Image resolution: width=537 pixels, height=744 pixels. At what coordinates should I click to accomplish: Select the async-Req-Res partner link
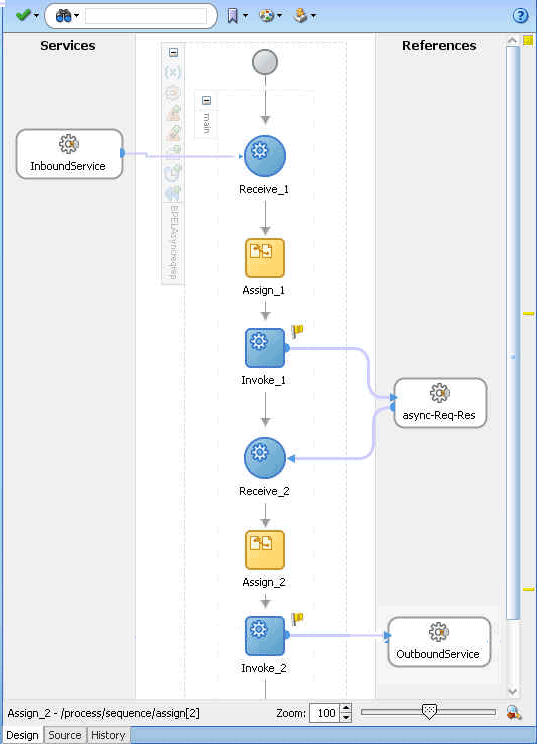tap(440, 403)
